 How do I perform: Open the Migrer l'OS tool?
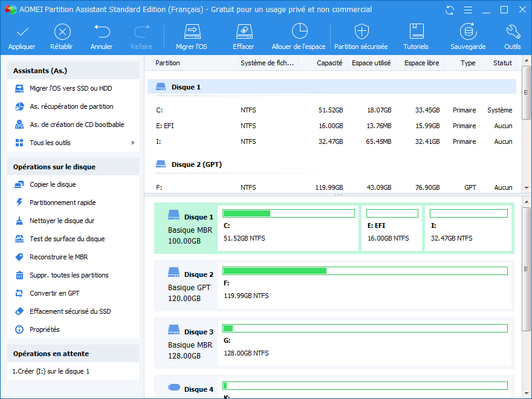[192, 32]
